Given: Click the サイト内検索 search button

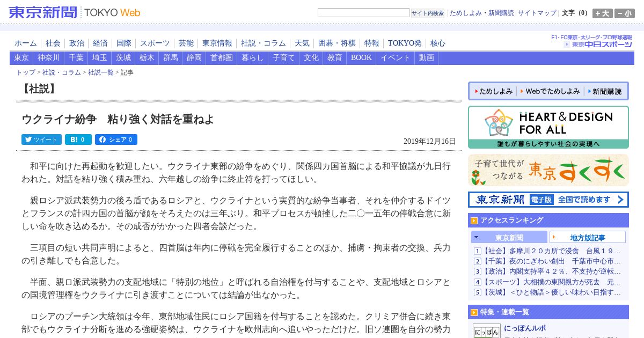Looking at the screenshot, I should 428,13.
